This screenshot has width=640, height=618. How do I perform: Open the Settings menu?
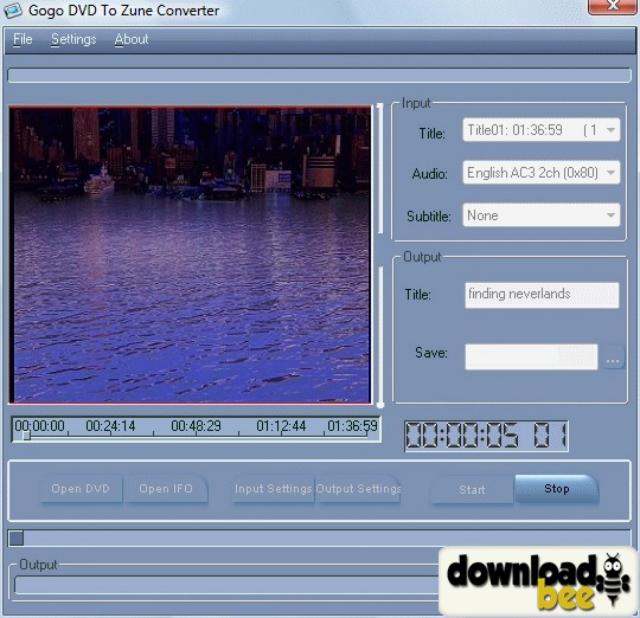(x=73, y=40)
